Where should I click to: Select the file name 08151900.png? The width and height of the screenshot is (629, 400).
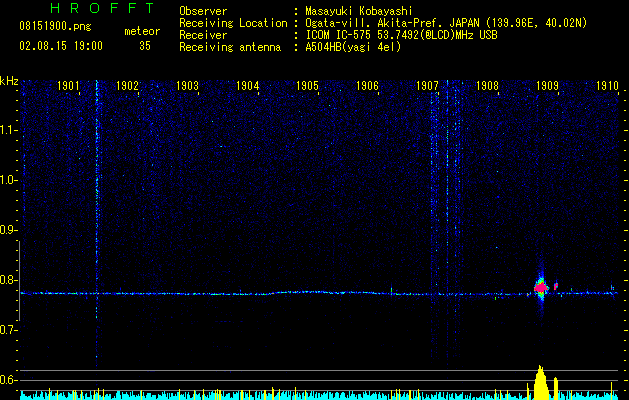pyautogui.click(x=55, y=27)
